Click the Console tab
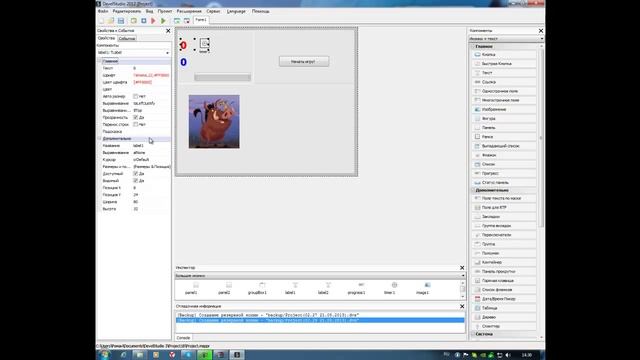640x360 pixels. 183,338
